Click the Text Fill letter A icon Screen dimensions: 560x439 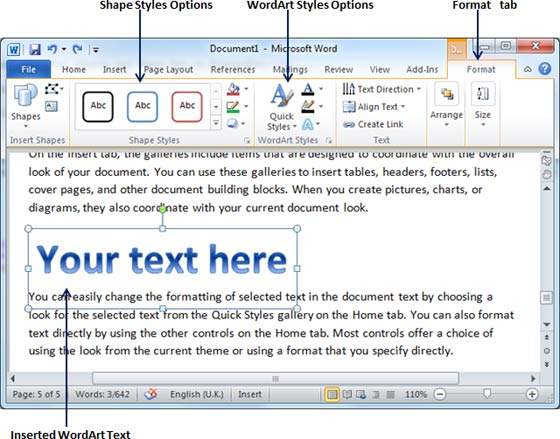click(308, 89)
